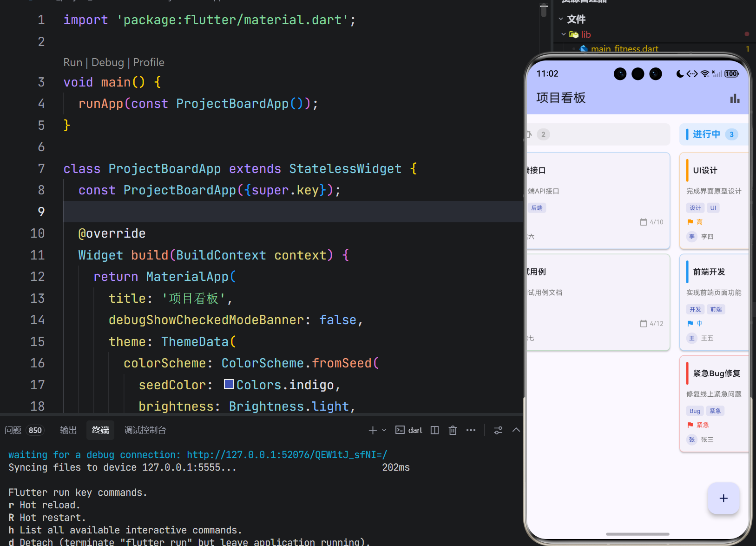The height and width of the screenshot is (546, 756).
Task: Click the @override annotation on line 10
Action: tap(112, 233)
